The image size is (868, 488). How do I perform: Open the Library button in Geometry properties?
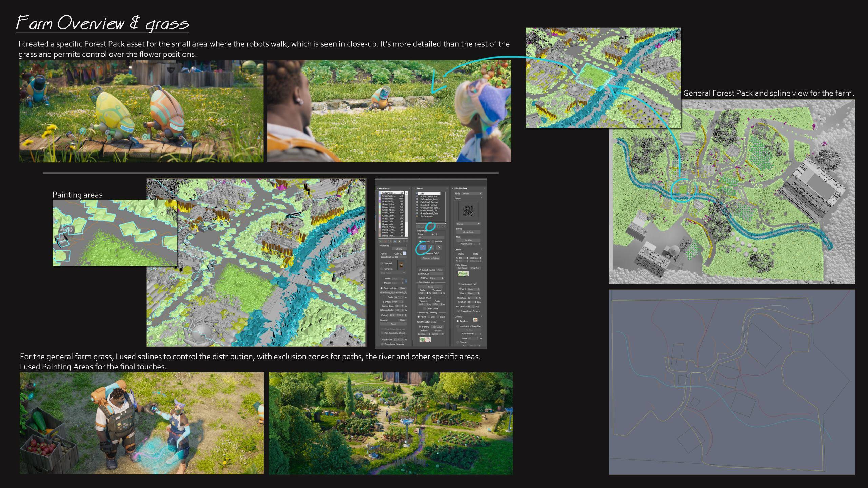pos(399,249)
